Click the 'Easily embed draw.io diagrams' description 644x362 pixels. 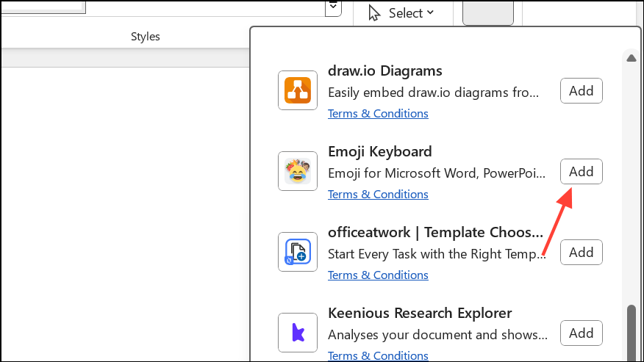click(x=433, y=93)
